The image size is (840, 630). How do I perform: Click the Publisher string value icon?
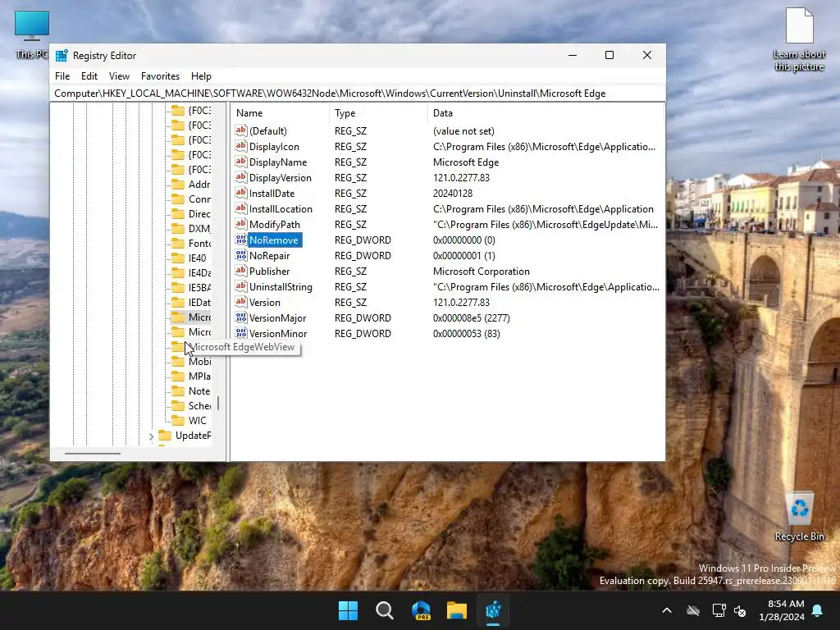point(241,271)
